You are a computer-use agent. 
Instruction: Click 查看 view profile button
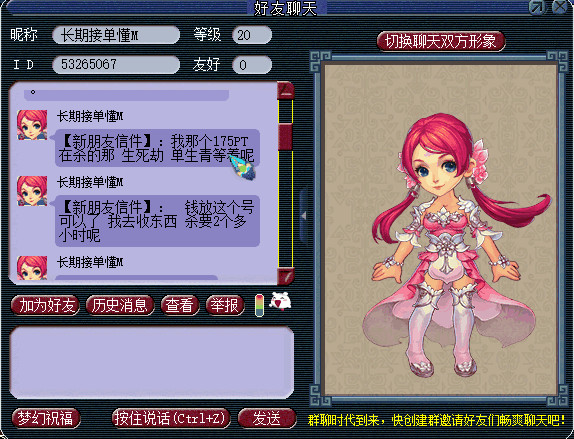(x=180, y=305)
